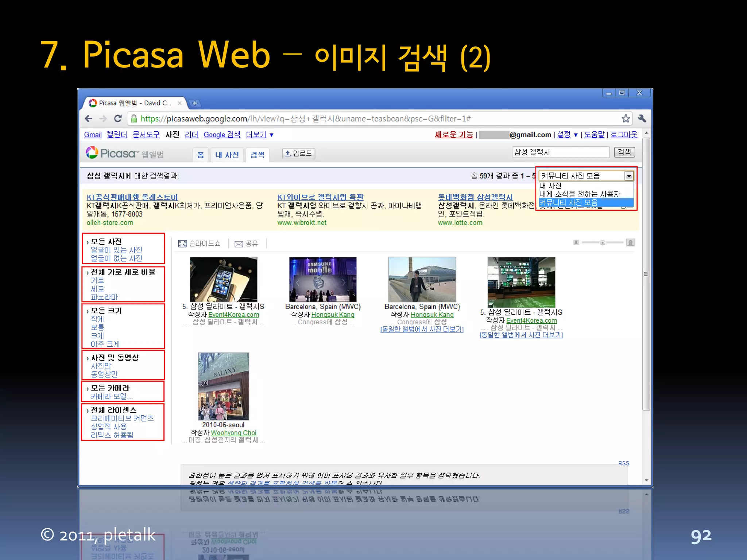Open 도움말 help link

[595, 135]
